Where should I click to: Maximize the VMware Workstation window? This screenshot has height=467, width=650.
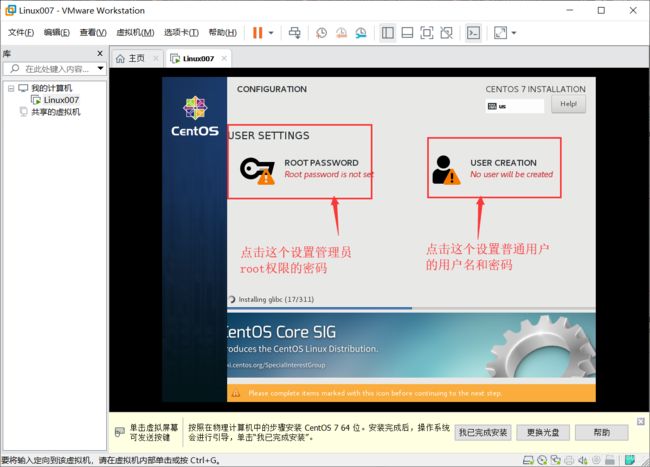pos(601,10)
